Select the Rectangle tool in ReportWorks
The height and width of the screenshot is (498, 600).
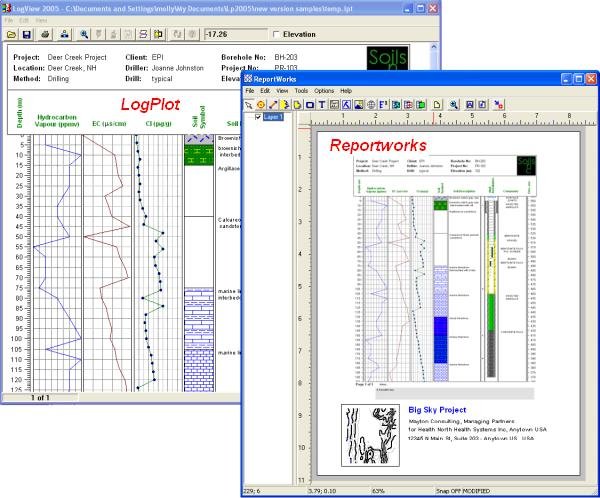coord(310,104)
